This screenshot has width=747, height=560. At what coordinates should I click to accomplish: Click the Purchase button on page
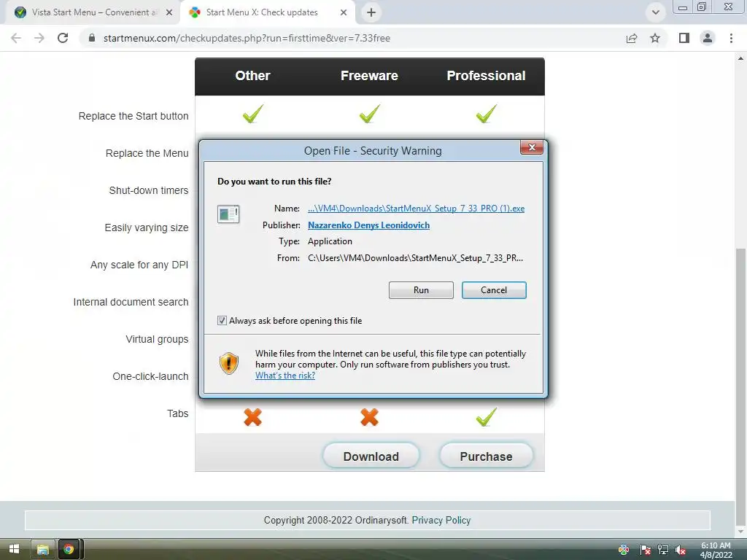click(x=486, y=456)
